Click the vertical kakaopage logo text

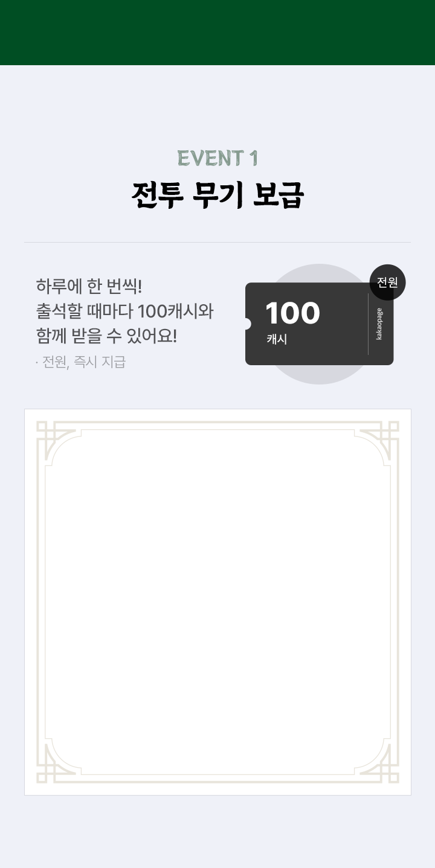tap(379, 324)
